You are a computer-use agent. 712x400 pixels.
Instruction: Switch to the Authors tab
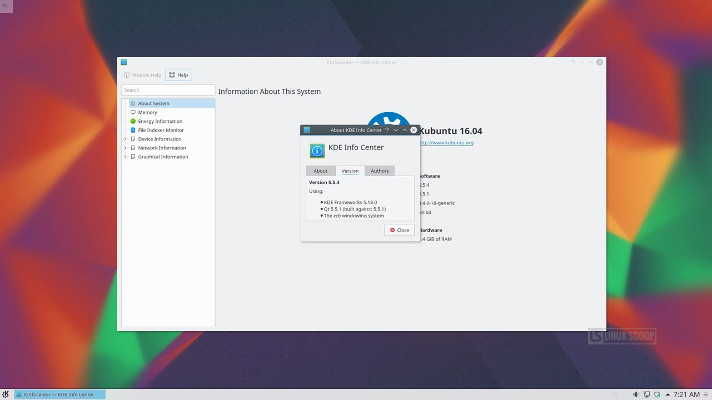point(380,171)
